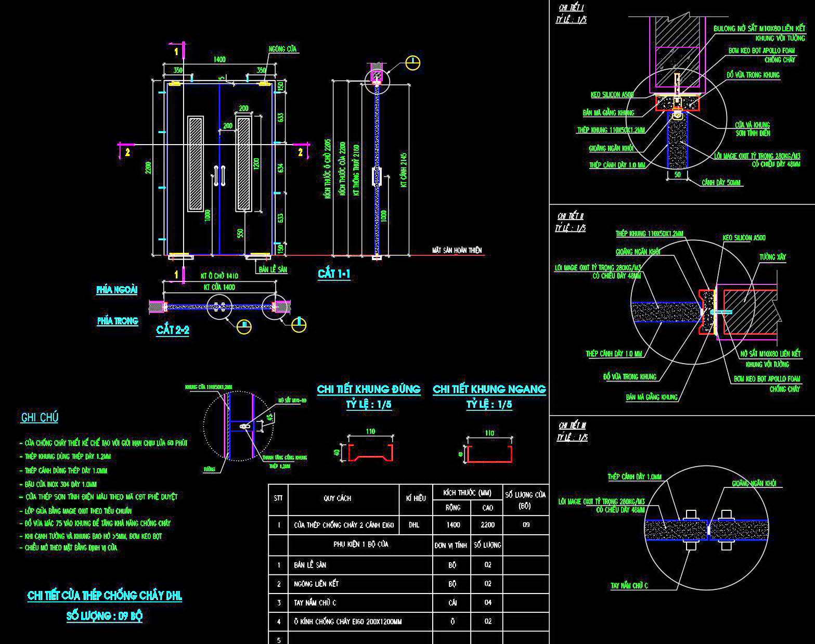The image size is (815, 644).
Task: Select the MẶT SÀN HOÀN THIỆN label
Action: [457, 250]
